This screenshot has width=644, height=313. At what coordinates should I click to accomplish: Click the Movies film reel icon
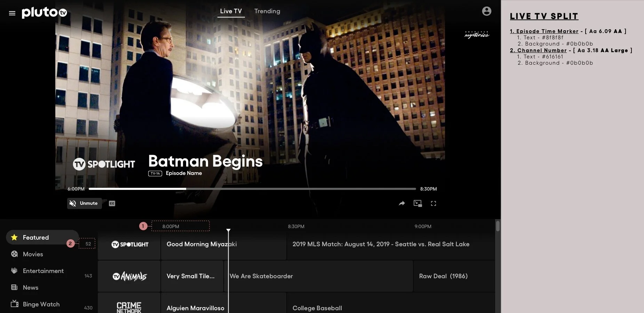14,254
